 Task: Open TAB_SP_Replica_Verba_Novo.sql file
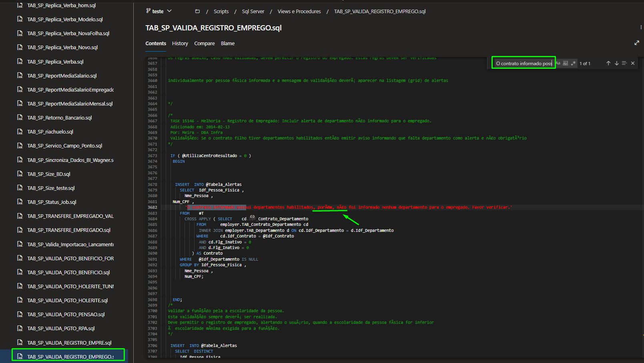tap(62, 47)
